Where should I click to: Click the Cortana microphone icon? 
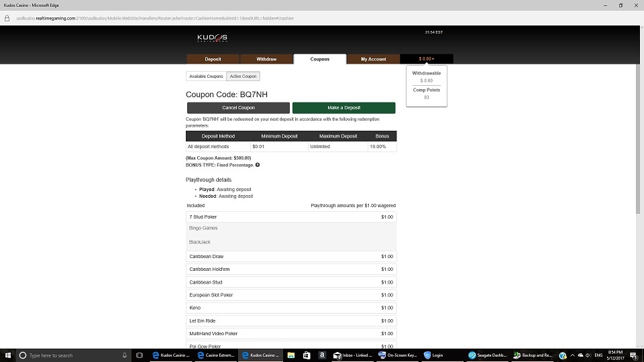point(125,355)
